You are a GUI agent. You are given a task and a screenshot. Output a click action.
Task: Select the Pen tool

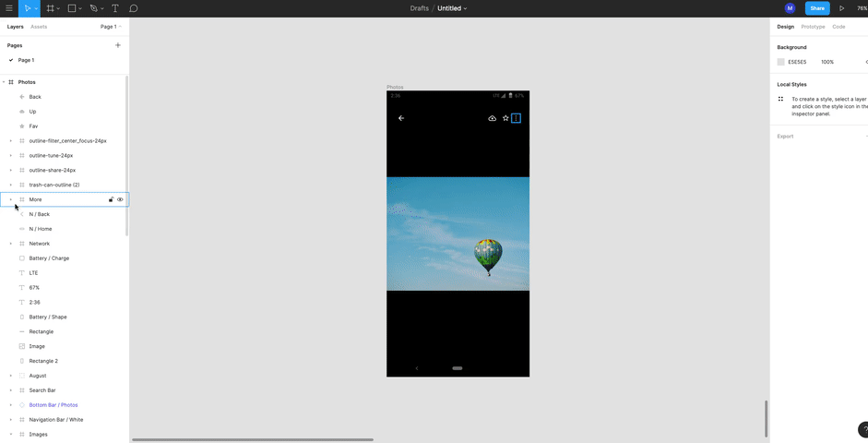(x=93, y=8)
